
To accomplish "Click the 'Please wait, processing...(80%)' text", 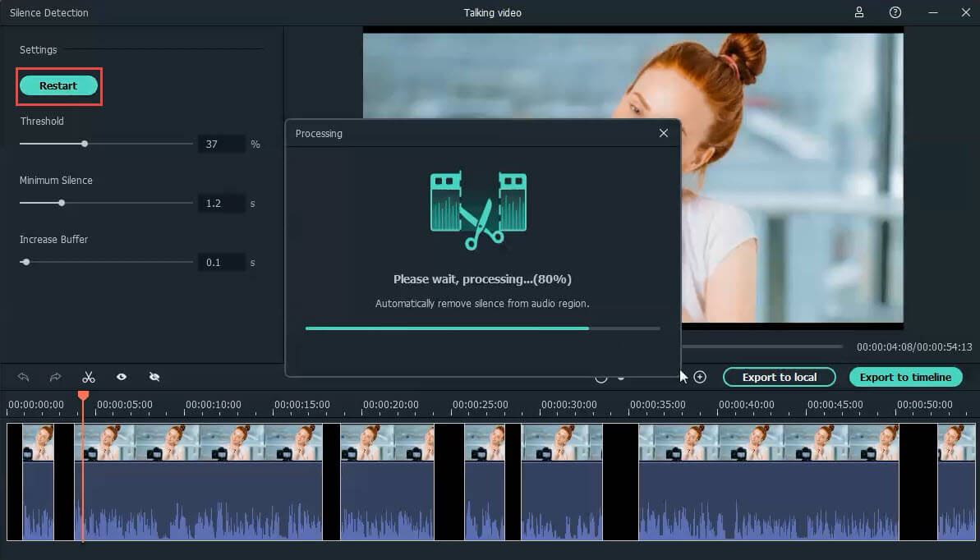I will [482, 279].
